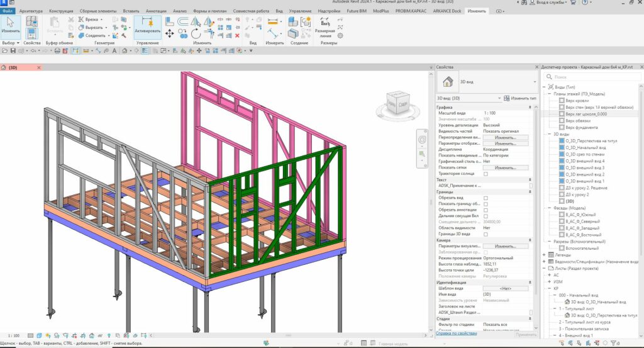Expand the Legends tree node
The height and width of the screenshot is (348, 644).
(x=544, y=254)
